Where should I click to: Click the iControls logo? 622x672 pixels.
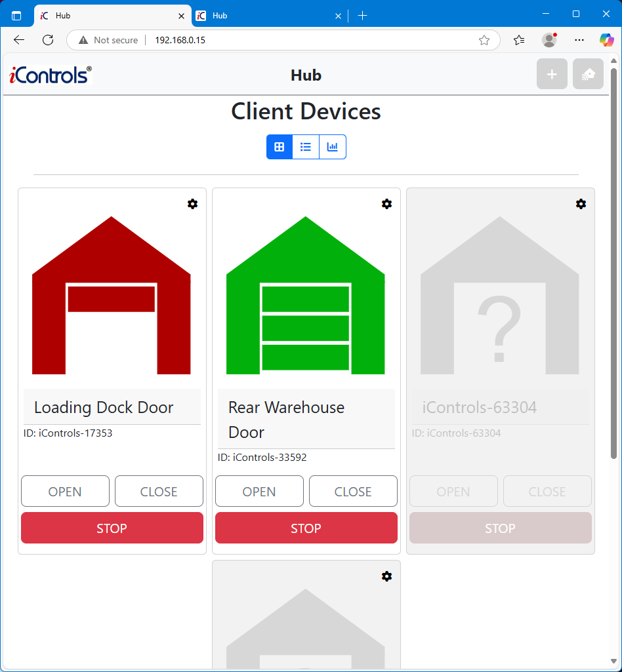tap(51, 75)
